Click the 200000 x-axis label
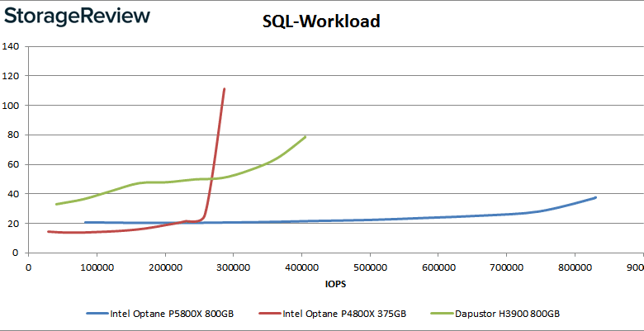644x331 pixels. pyautogui.click(x=164, y=267)
